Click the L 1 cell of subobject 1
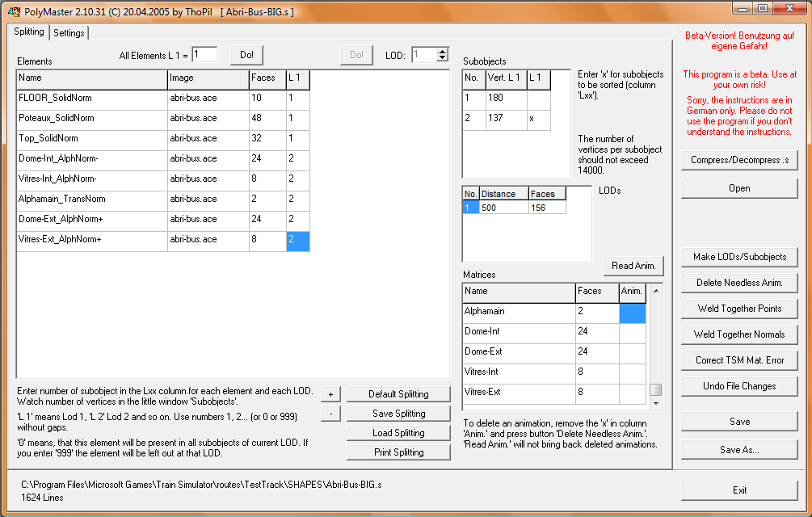The width and height of the screenshot is (812, 517). 539,99
